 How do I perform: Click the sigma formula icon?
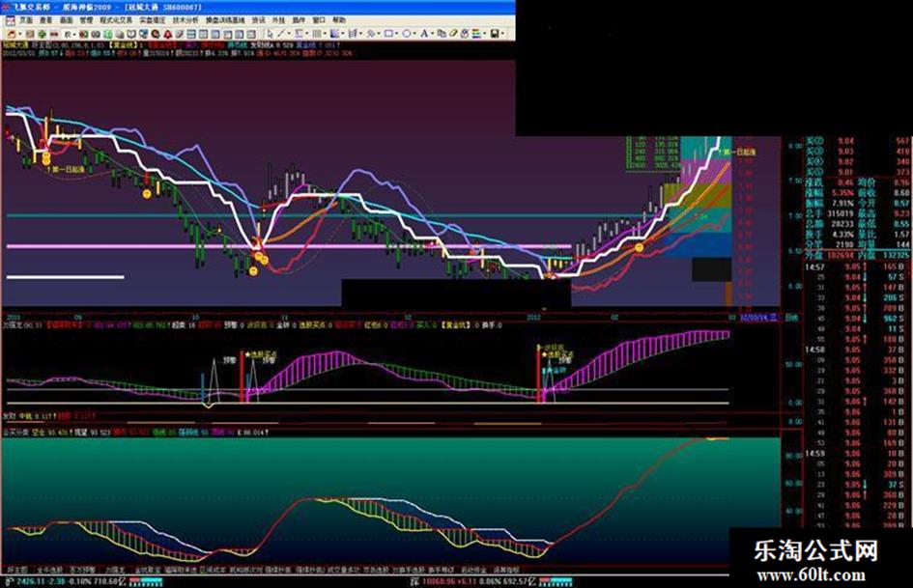pos(300,34)
